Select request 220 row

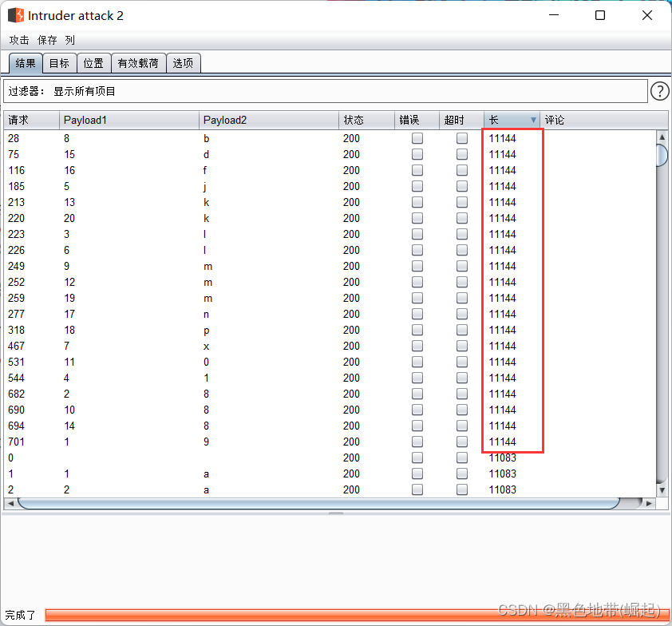coord(330,218)
